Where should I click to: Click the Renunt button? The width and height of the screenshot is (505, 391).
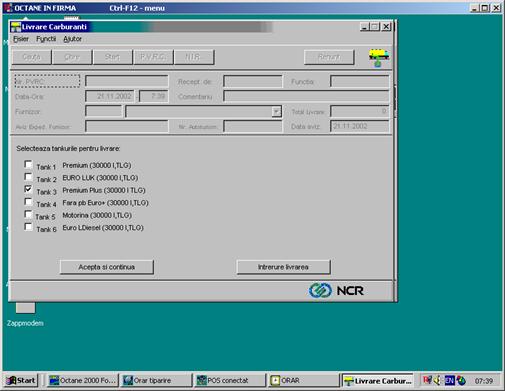pyautogui.click(x=329, y=57)
